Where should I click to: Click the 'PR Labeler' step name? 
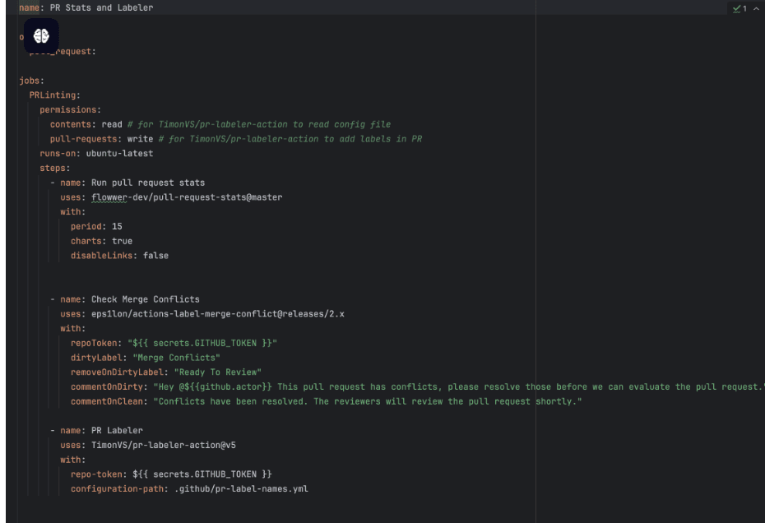117,431
